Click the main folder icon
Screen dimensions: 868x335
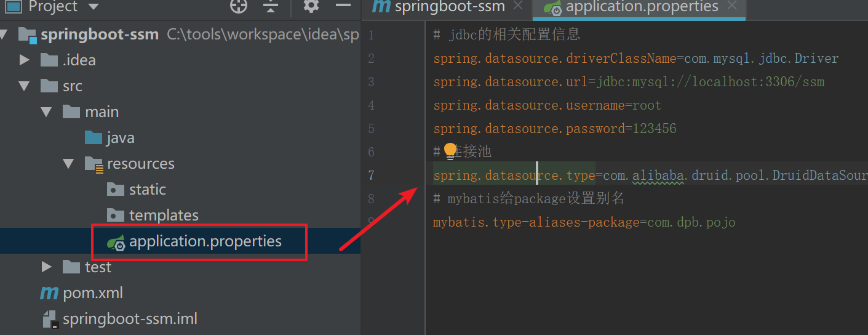click(x=71, y=111)
